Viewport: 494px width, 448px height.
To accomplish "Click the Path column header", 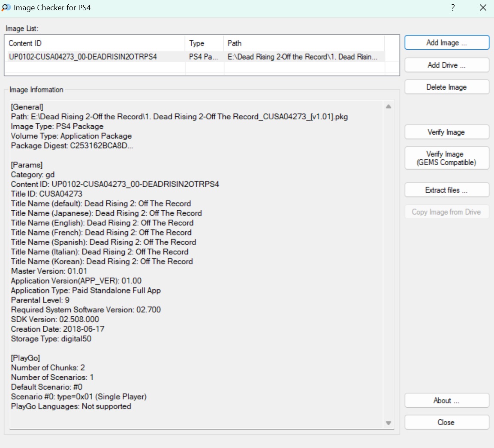I will [304, 43].
